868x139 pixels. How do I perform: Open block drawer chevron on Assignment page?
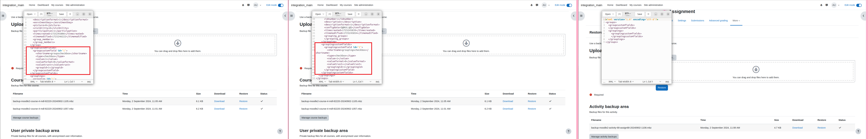pos(863,16)
